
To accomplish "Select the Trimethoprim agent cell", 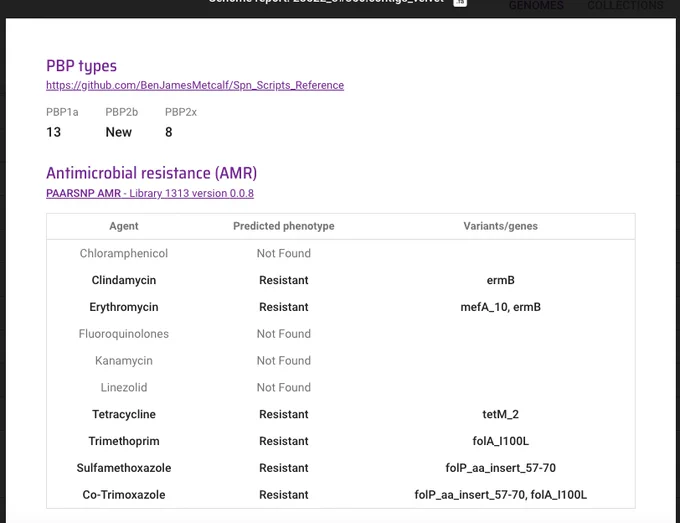I will 124,441.
